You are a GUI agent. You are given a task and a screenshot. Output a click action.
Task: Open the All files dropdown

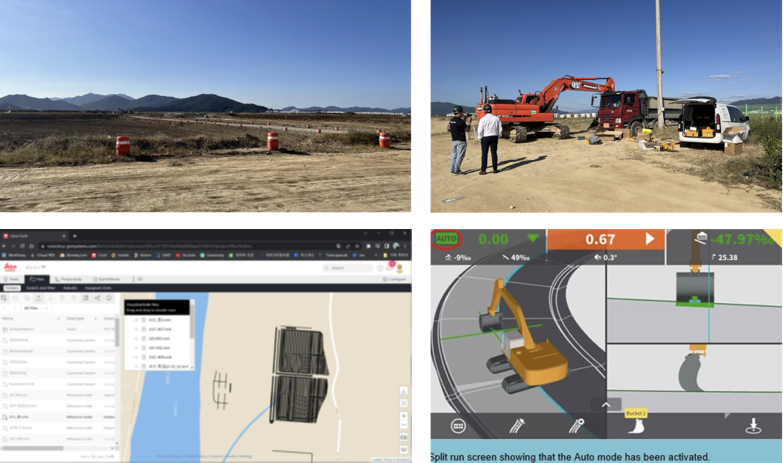click(35, 309)
